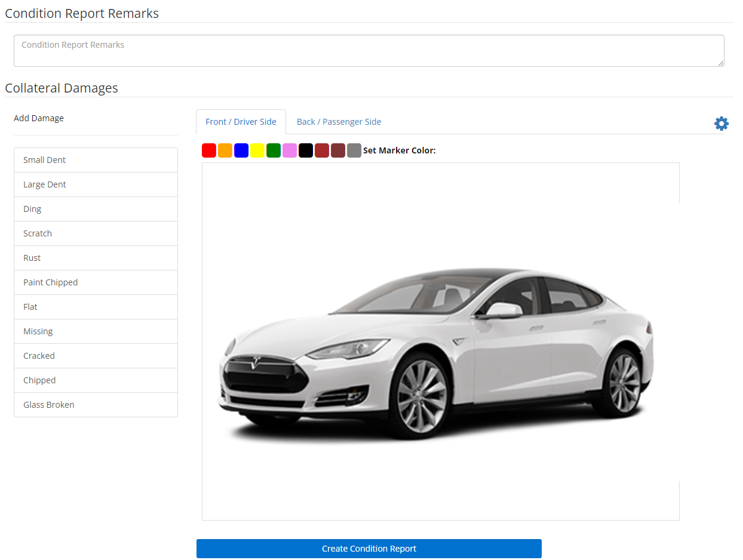Choose Scratch damage type
743x560 pixels.
click(96, 233)
